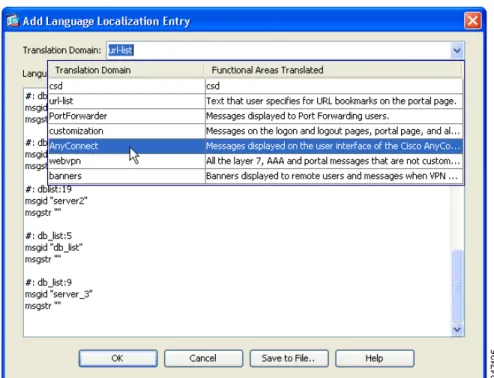Click the msgstr line under server_3
Image resolution: width=494 pixels, height=378 pixels.
pyautogui.click(x=43, y=306)
